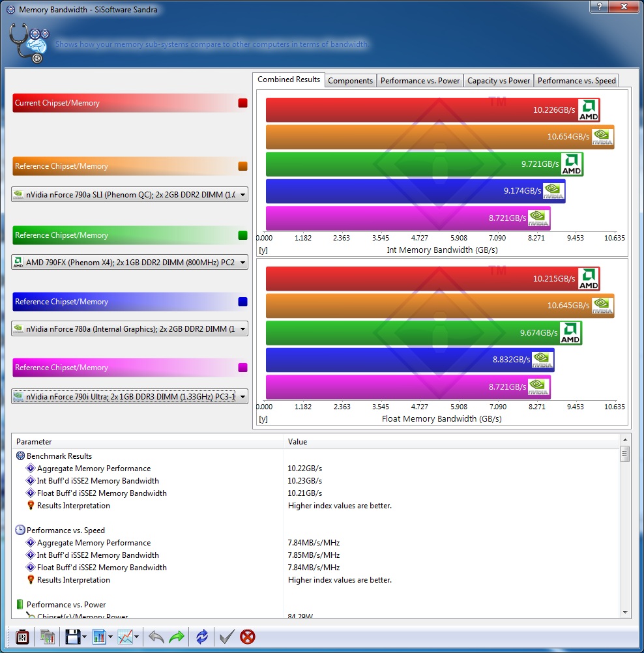Click the green forward arrow icon
Viewport: 644px width, 653px height.
(177, 637)
